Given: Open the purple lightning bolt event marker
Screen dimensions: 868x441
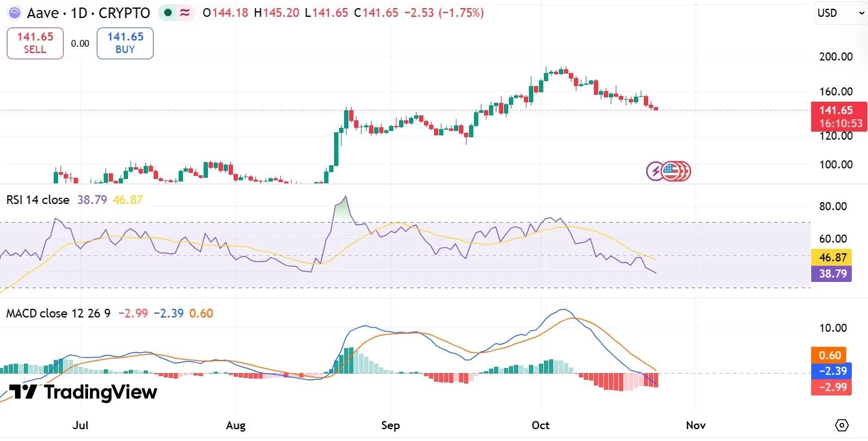Looking at the screenshot, I should [655, 171].
